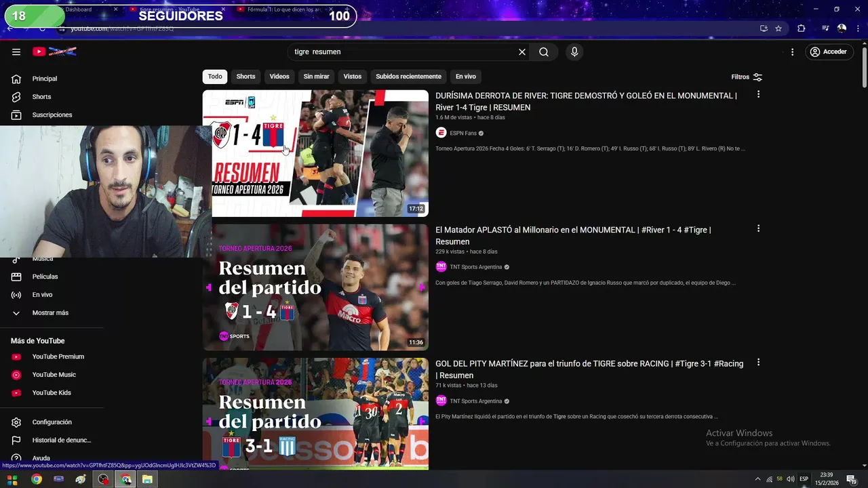Open the YouTube settings three-dot menu in the header

[x=792, y=52]
